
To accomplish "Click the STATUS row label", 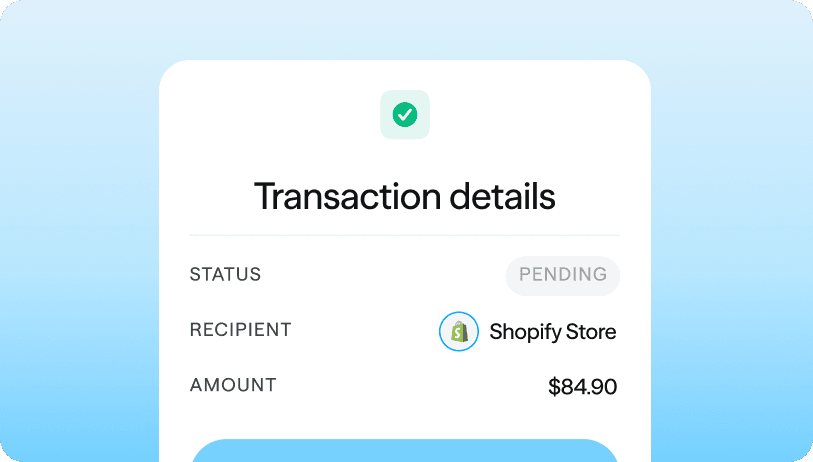I will [225, 275].
